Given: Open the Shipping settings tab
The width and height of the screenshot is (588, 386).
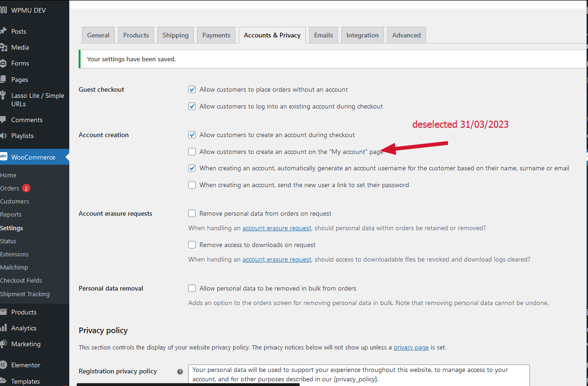Looking at the screenshot, I should (x=176, y=35).
